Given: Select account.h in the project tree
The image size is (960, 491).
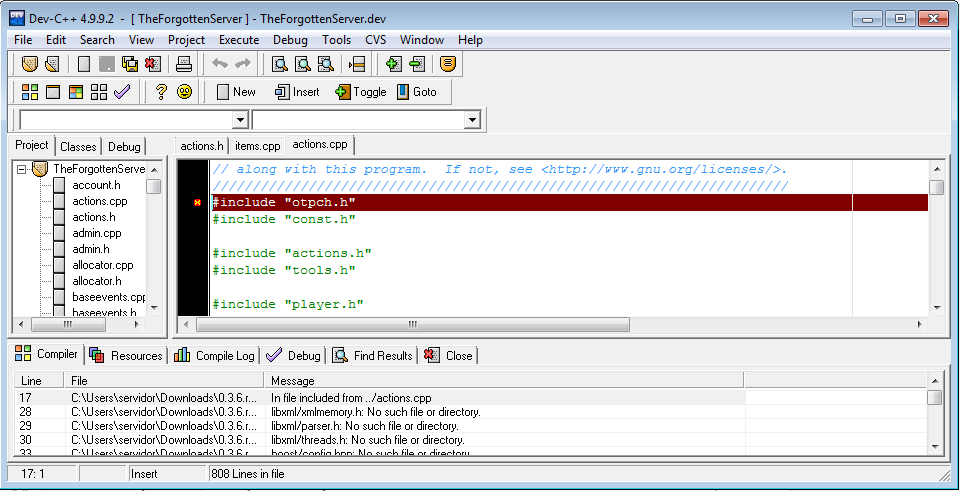Looking at the screenshot, I should point(97,186).
